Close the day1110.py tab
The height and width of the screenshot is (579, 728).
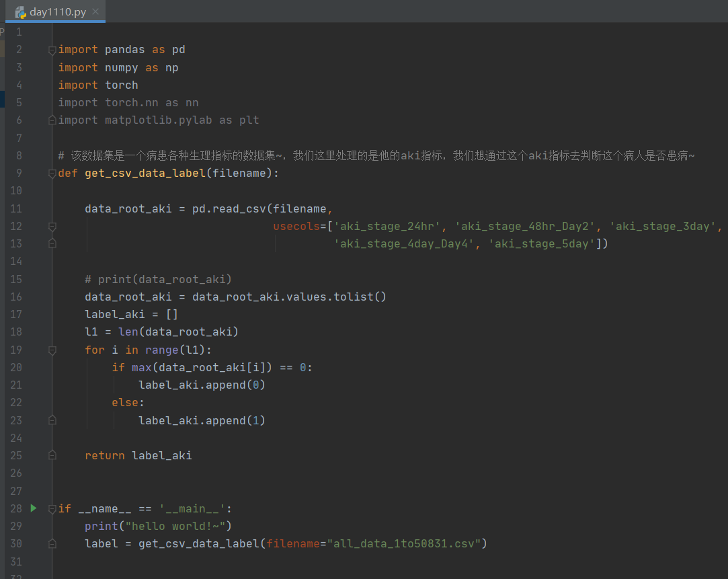pos(95,11)
